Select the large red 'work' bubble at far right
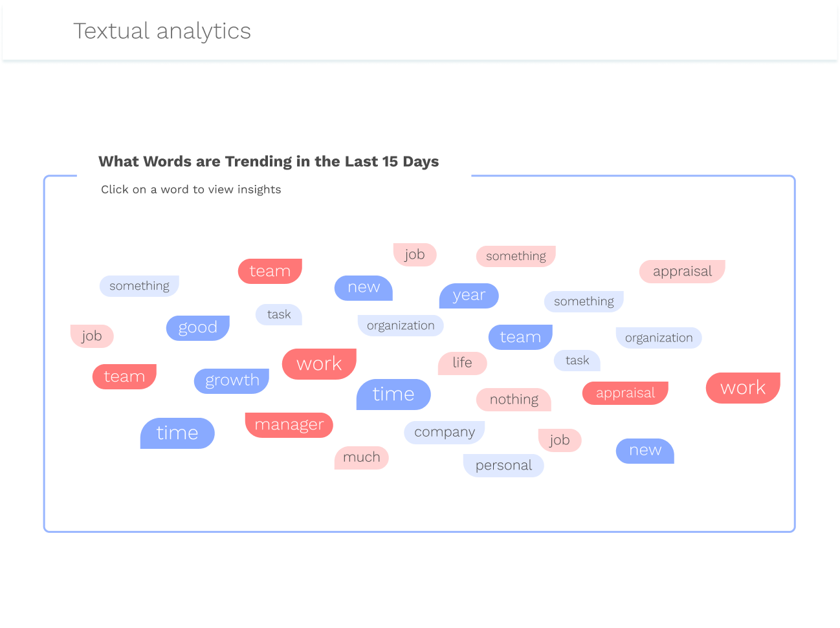This screenshot has width=840, height=628. click(x=743, y=388)
